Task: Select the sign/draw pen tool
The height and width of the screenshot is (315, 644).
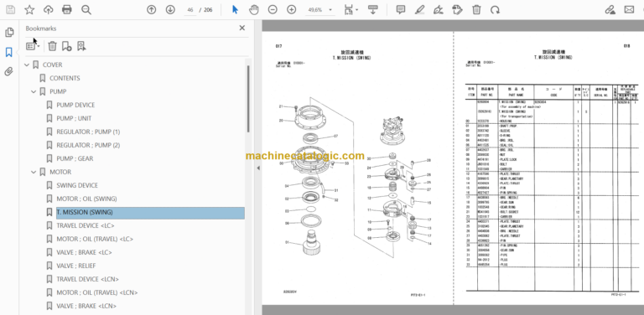Action: 439,10
